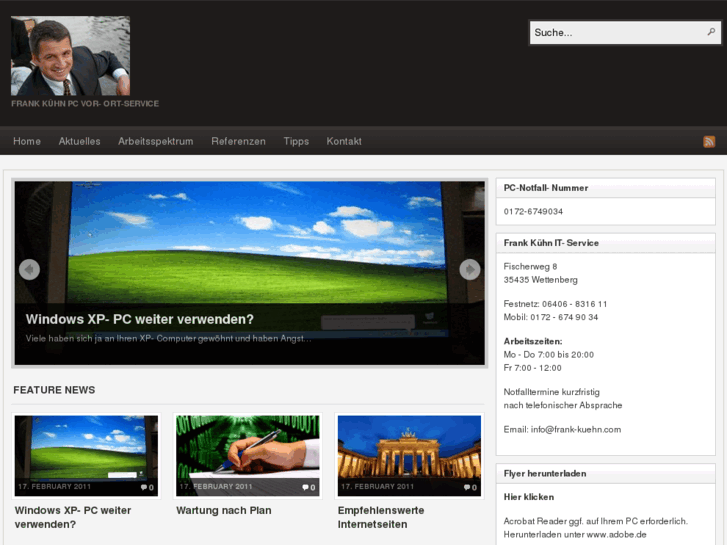Open Windows XP desktop featured thumbnail

point(86,455)
